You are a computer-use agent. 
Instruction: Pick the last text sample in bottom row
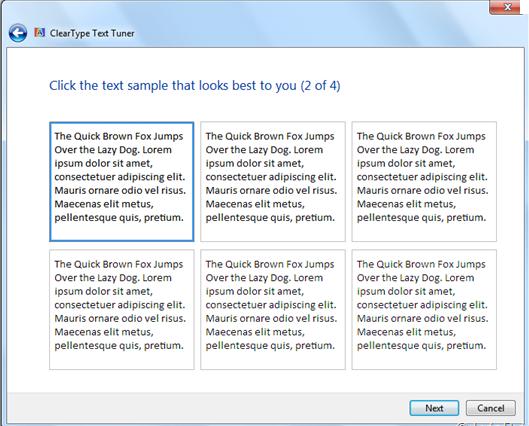pos(424,310)
